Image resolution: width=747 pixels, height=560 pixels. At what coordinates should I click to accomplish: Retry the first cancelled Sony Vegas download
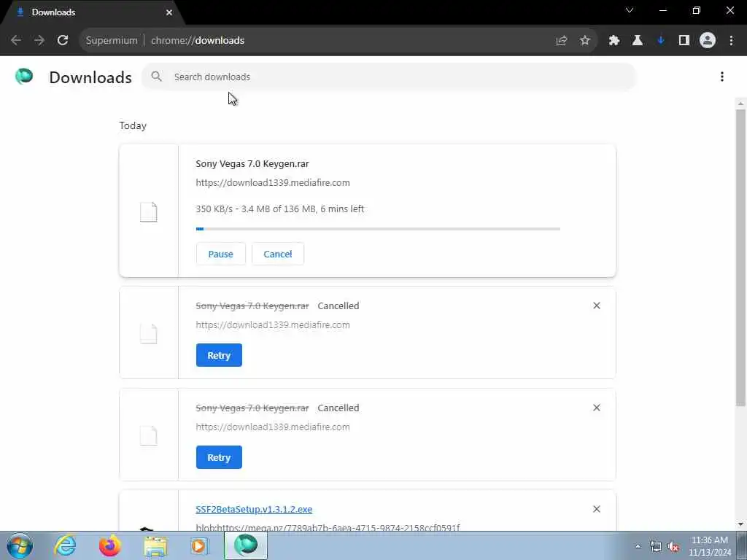point(219,355)
